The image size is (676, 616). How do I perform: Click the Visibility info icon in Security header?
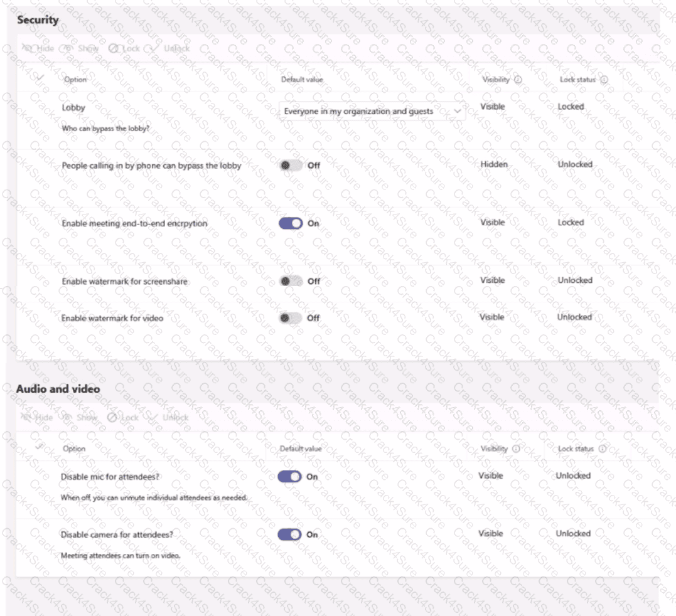click(518, 80)
